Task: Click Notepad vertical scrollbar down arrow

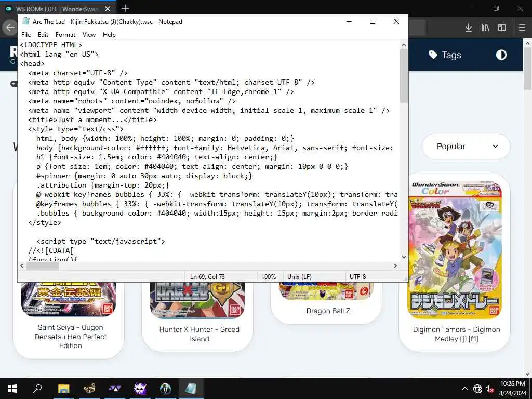Action: 404,257
